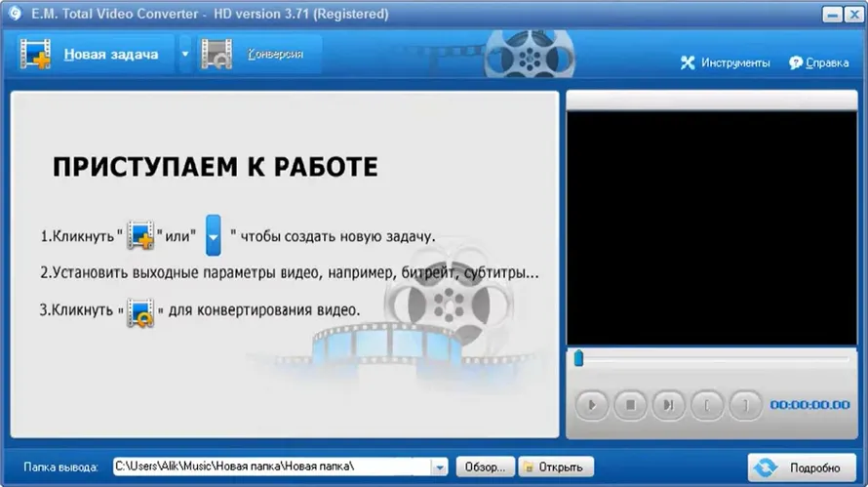Click the New Task film icon in toolbar
This screenshot has height=487, width=868.
35,54
